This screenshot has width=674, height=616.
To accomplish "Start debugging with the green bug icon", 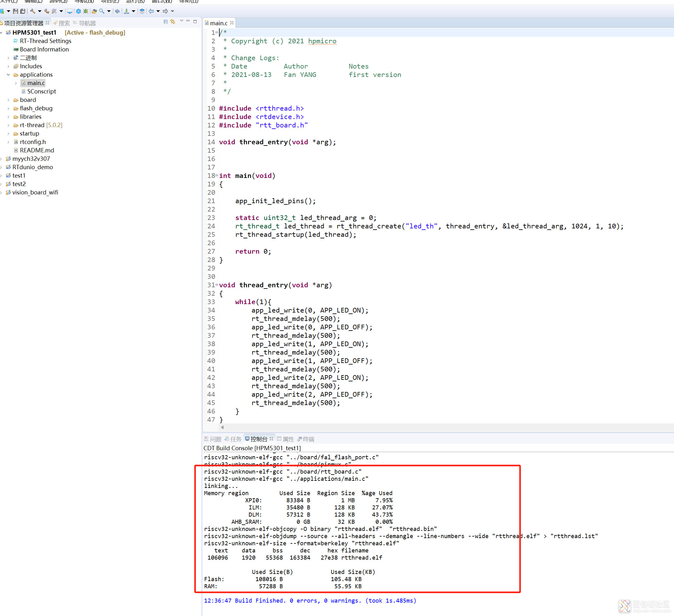I will pyautogui.click(x=86, y=11).
